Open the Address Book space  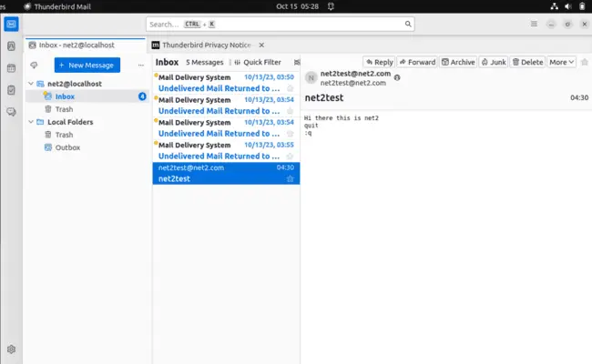pos(11,46)
